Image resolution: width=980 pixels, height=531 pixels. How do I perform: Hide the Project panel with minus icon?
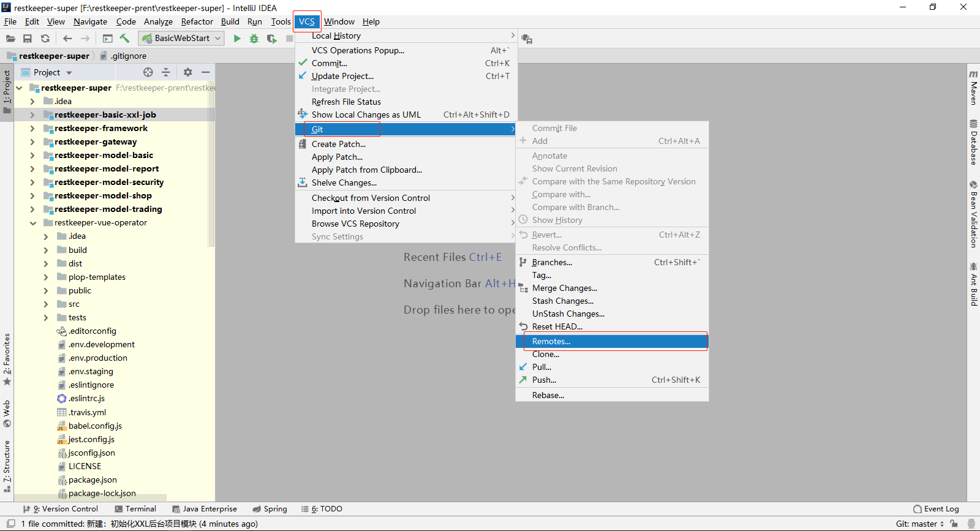point(206,72)
